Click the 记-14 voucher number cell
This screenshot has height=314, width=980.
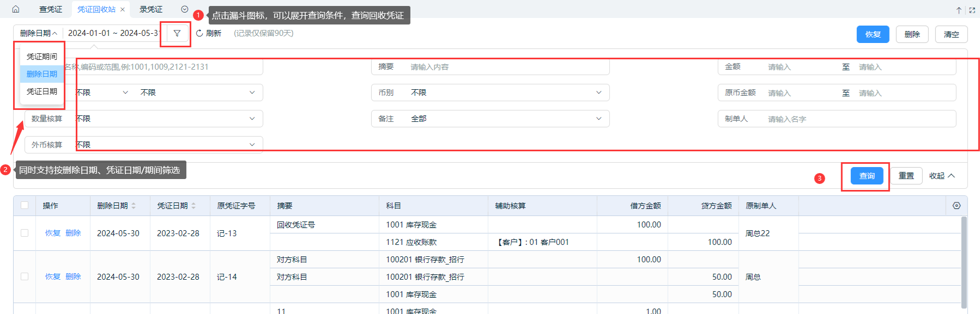click(240, 277)
